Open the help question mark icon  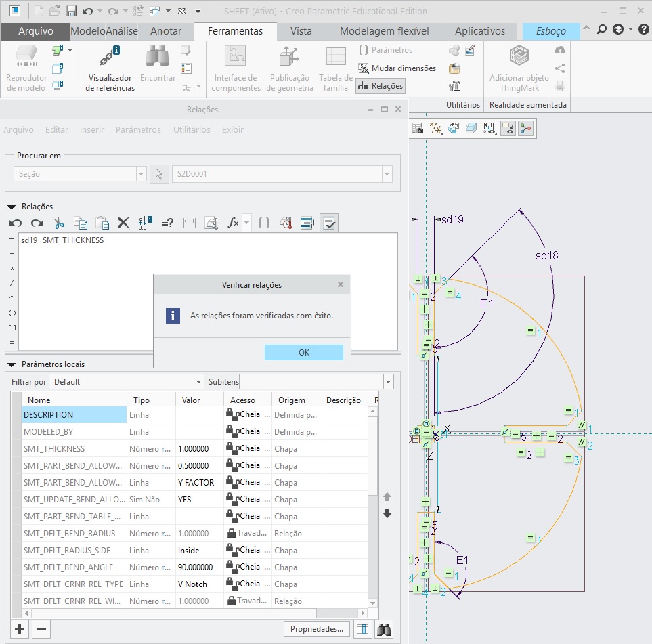point(643,30)
